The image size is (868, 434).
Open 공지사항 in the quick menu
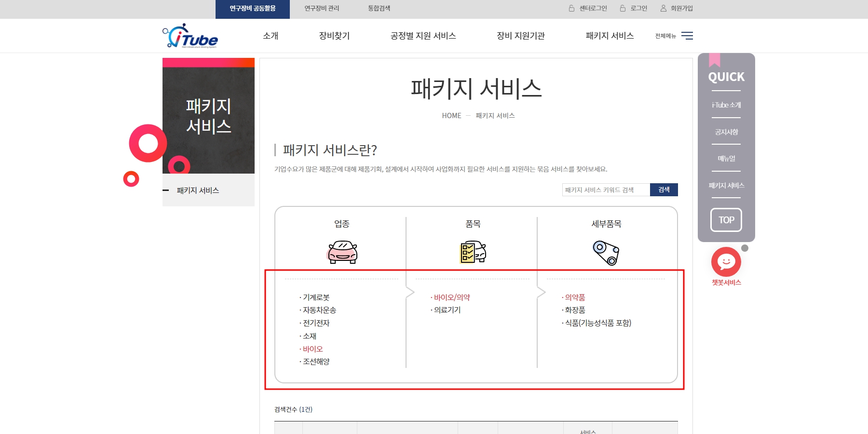click(726, 132)
